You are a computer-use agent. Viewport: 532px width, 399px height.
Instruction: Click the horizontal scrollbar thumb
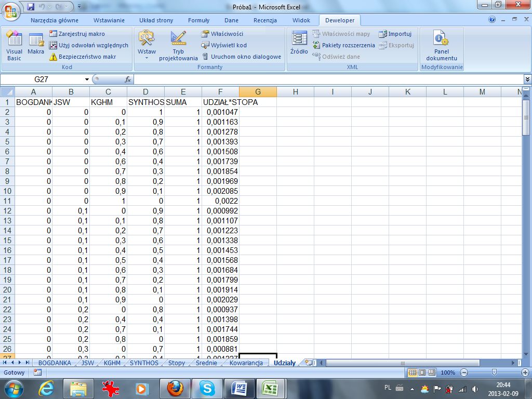(x=403, y=363)
